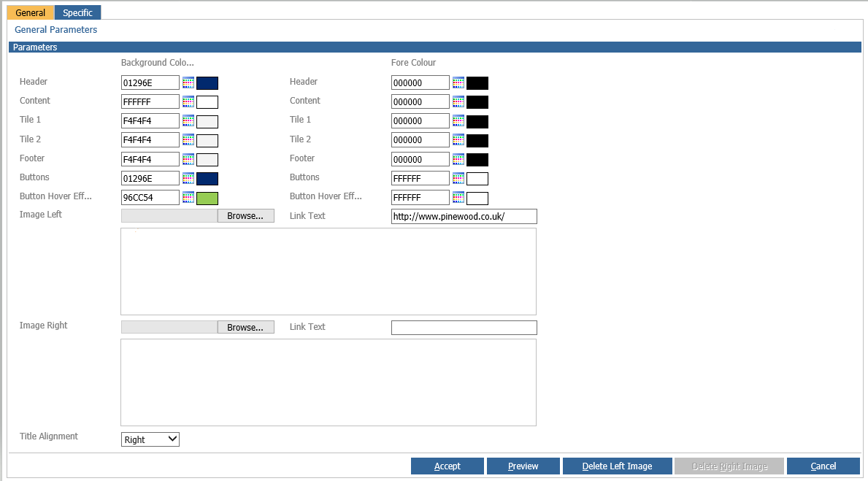Open color picker for Footer fore colour

[458, 159]
